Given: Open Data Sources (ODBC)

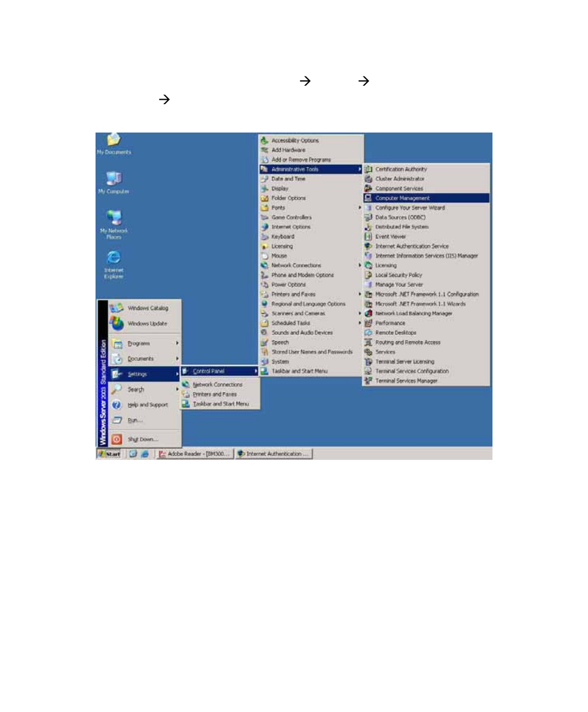Looking at the screenshot, I should 427,217.
